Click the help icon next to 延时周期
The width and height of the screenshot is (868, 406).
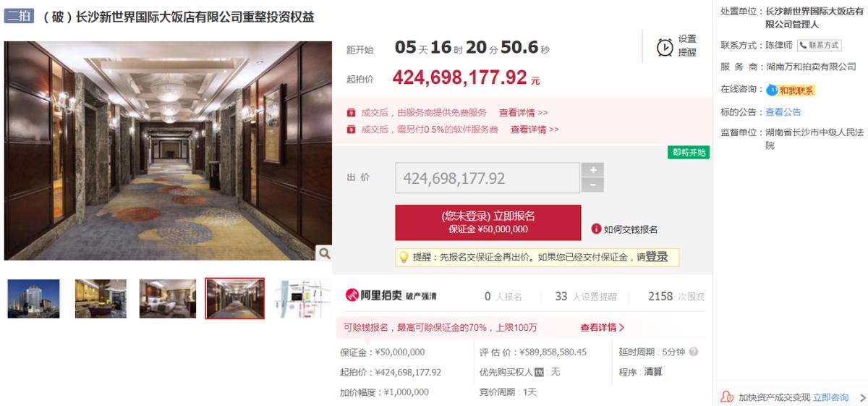694,352
